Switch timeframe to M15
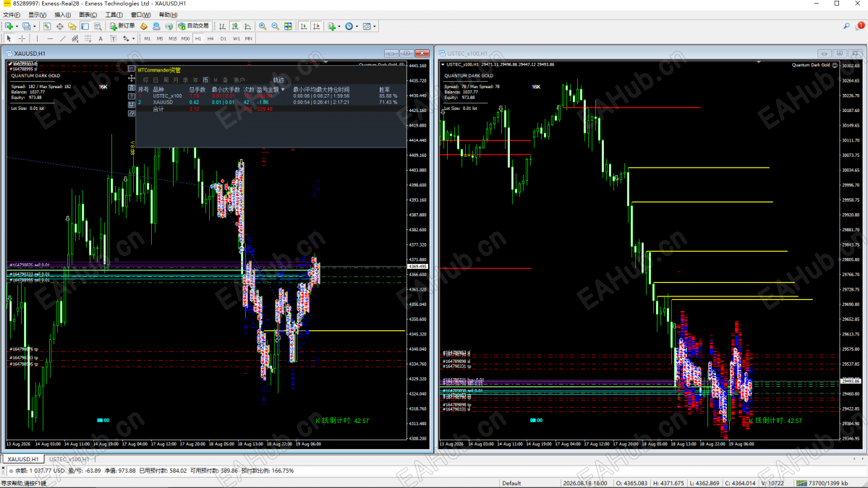 pyautogui.click(x=172, y=38)
